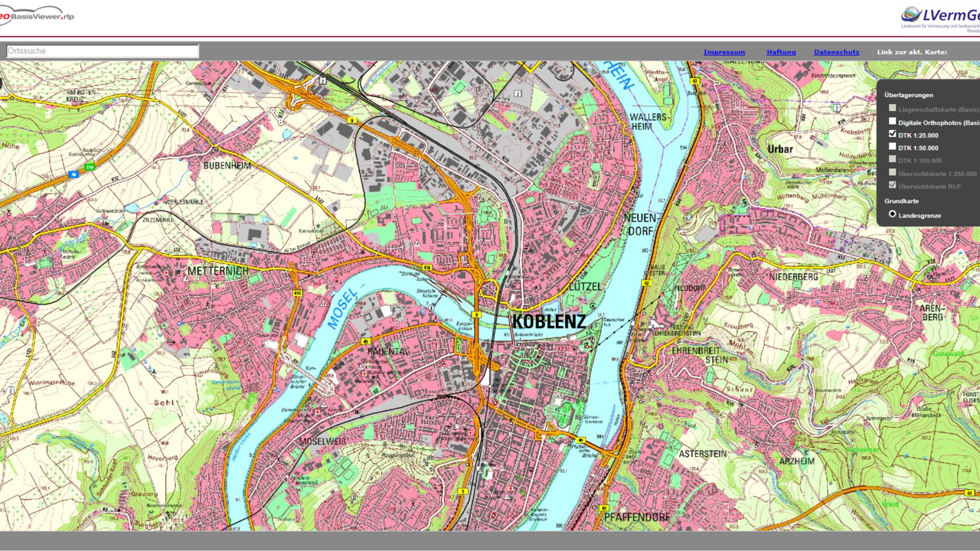
Task: Open the Haftung link
Action: click(x=781, y=52)
